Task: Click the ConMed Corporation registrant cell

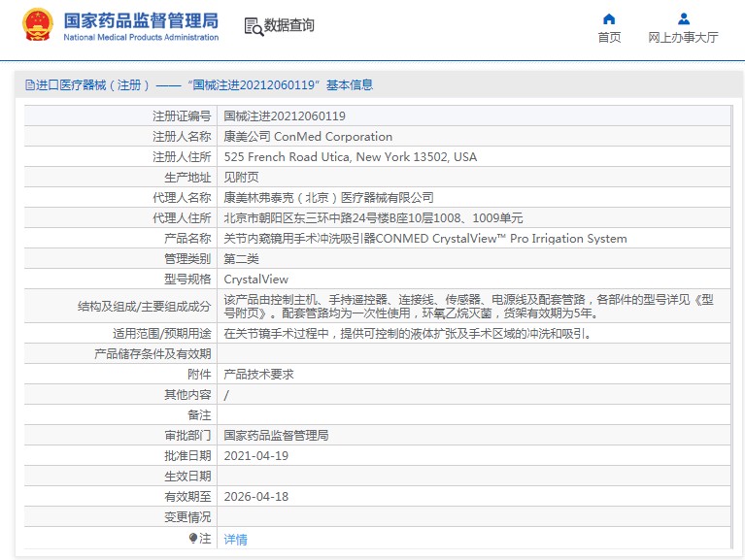Action: click(308, 137)
